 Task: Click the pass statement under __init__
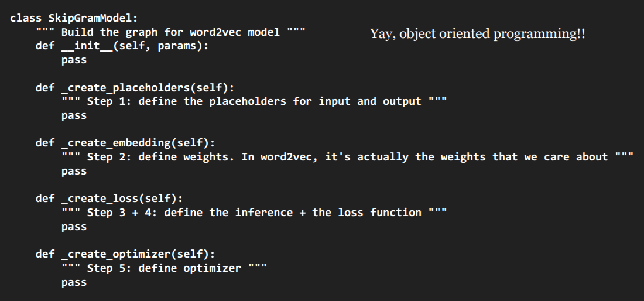click(x=74, y=60)
